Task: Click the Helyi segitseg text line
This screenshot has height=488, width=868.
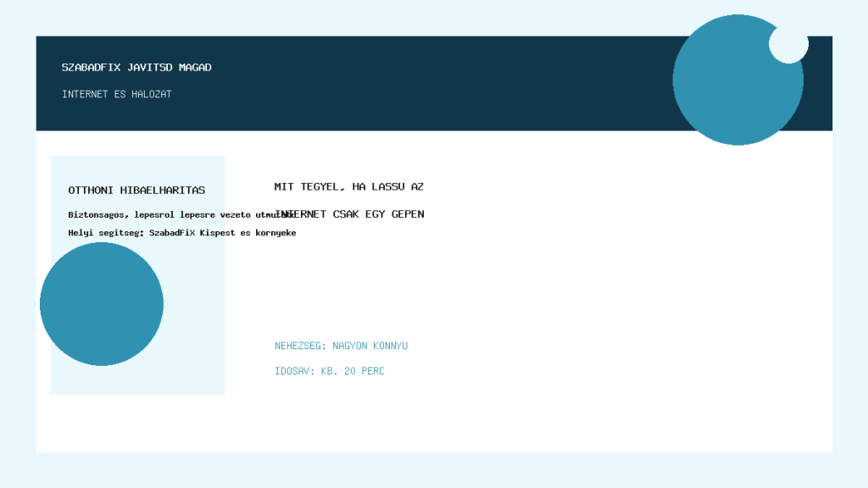Action: [x=181, y=233]
